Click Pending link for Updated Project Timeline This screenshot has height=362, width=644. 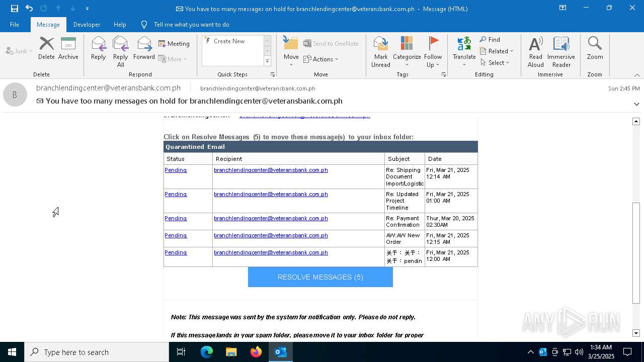[x=176, y=194]
